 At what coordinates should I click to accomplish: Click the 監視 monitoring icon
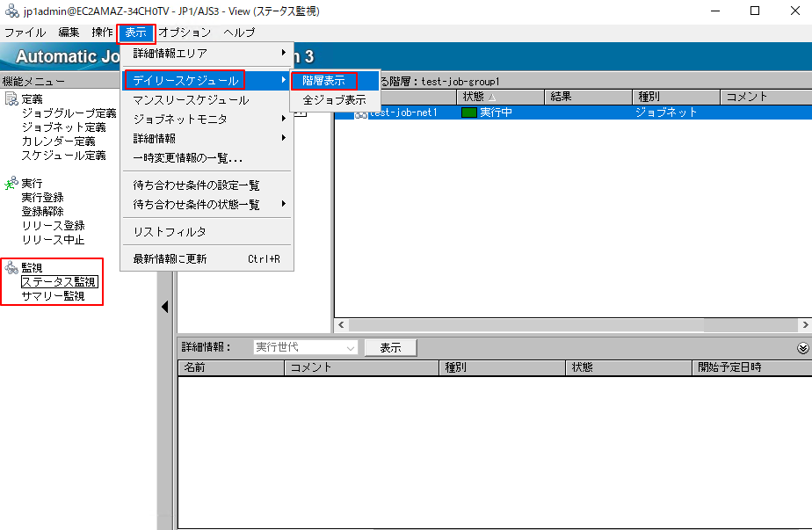11,267
